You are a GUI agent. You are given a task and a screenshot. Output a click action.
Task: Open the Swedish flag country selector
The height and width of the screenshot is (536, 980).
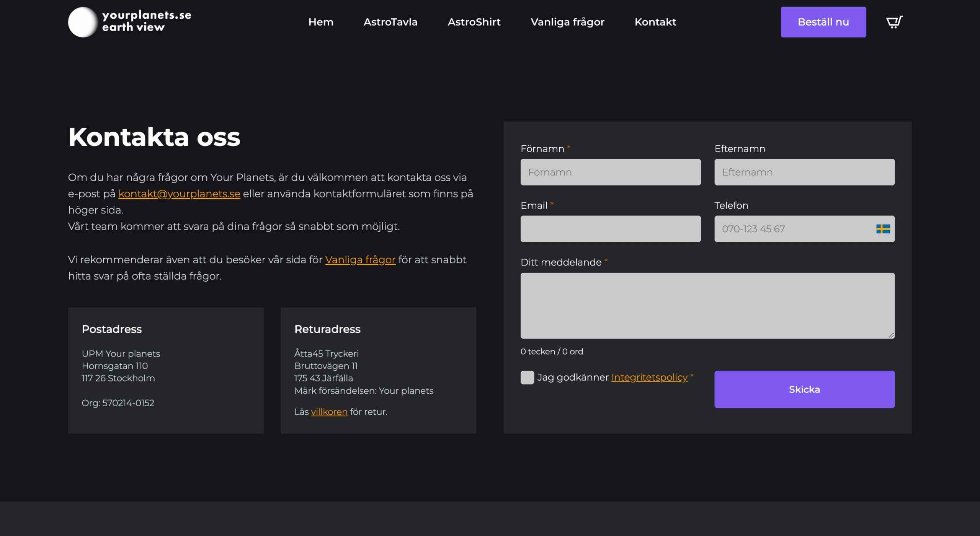883,229
